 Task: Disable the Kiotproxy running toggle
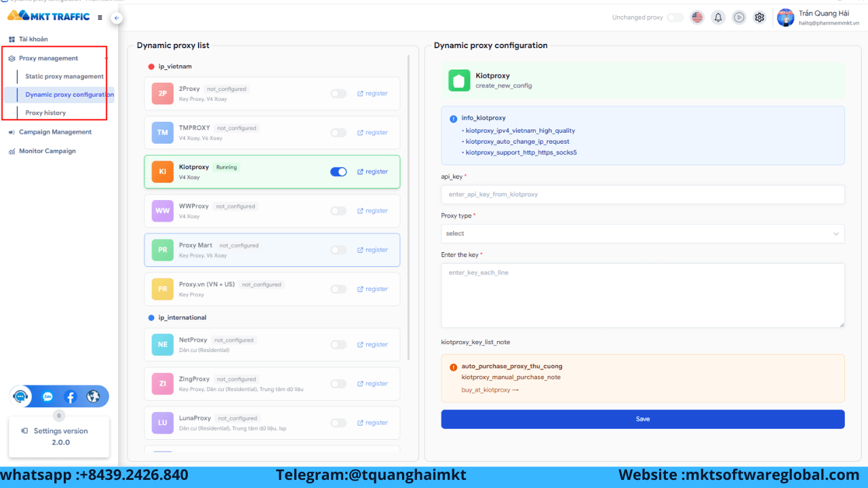338,172
